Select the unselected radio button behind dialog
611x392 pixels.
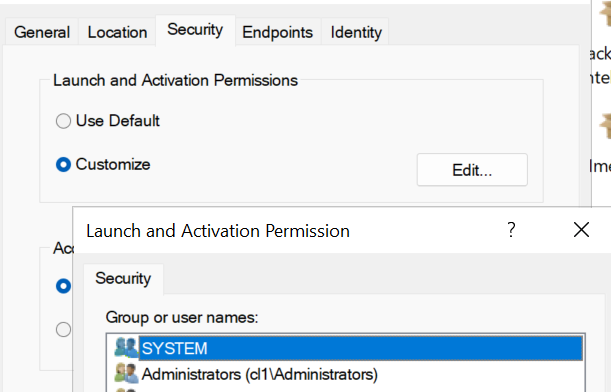pyautogui.click(x=63, y=329)
